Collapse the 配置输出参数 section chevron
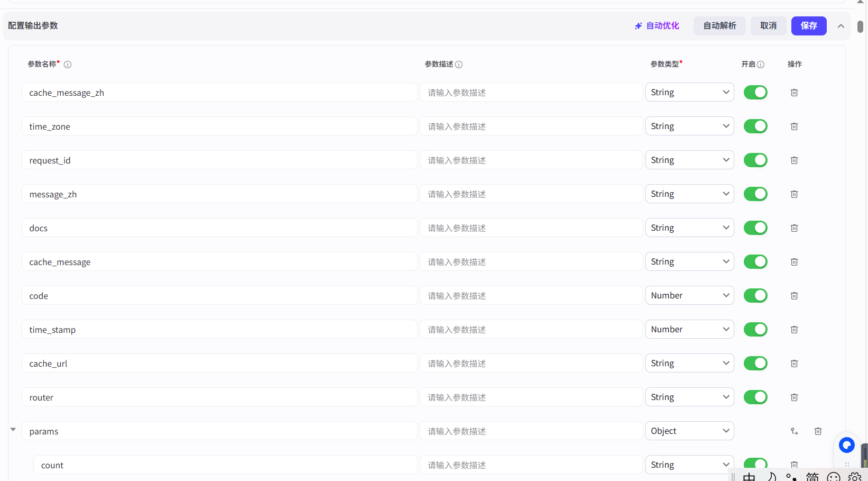868x481 pixels. (841, 26)
